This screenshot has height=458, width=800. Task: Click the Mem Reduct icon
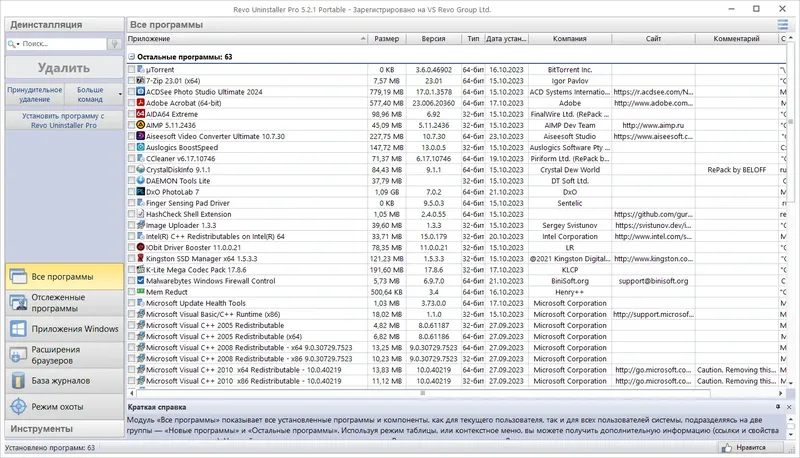tap(141, 292)
